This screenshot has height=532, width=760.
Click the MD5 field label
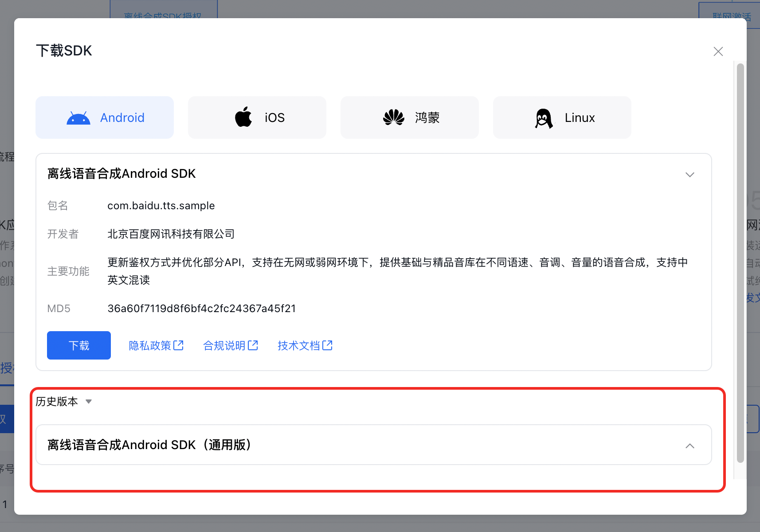pyautogui.click(x=59, y=309)
